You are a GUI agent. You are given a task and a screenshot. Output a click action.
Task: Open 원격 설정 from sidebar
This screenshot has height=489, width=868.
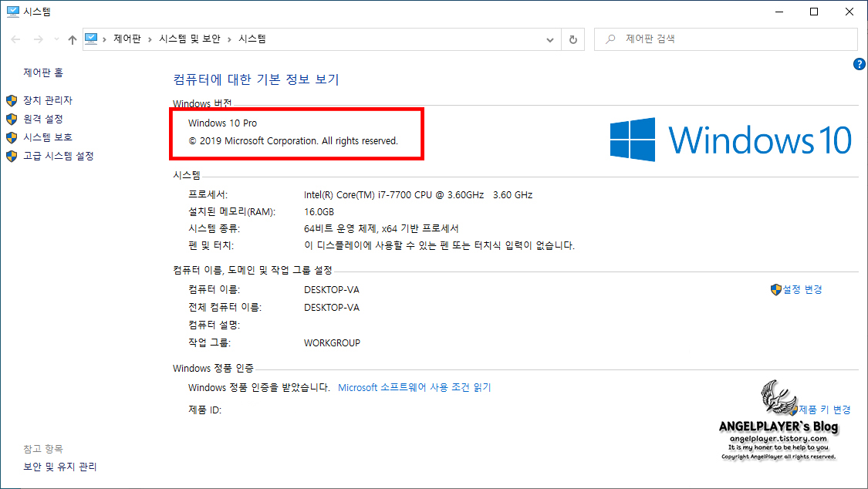(x=43, y=119)
